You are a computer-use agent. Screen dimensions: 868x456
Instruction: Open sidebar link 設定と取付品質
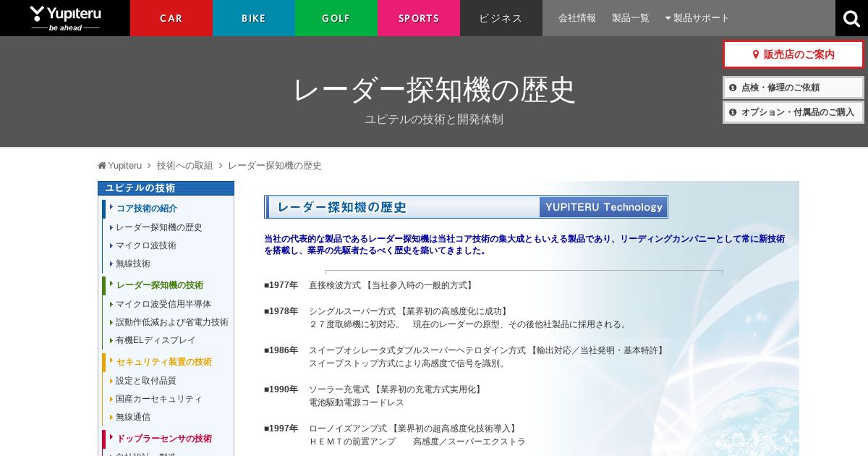tap(146, 381)
